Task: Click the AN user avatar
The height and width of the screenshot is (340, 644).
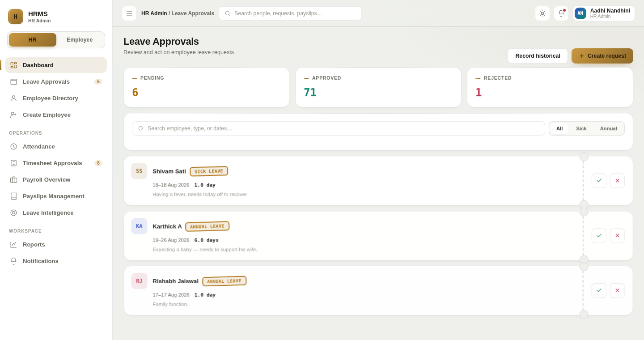Action: tap(580, 13)
